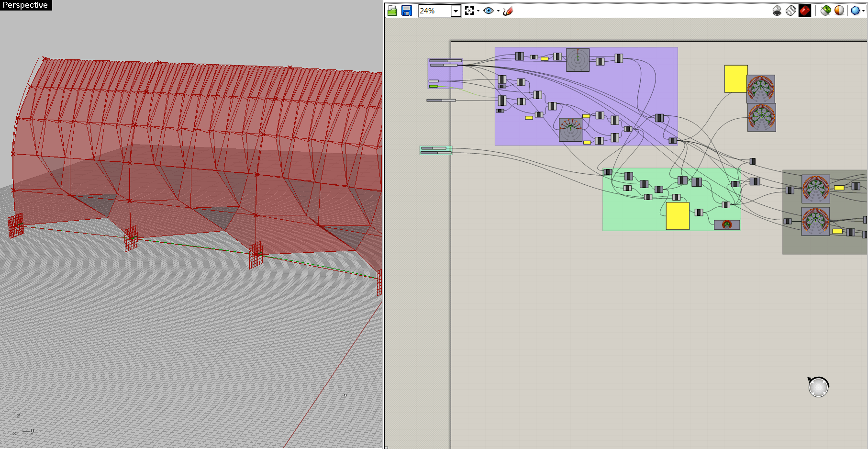This screenshot has height=449, width=868.
Task: Save the document with the floppy disk icon
Action: pos(407,11)
